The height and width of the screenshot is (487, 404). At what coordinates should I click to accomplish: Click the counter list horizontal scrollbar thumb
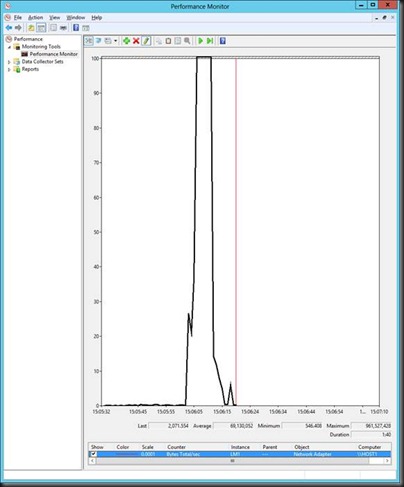click(x=232, y=461)
